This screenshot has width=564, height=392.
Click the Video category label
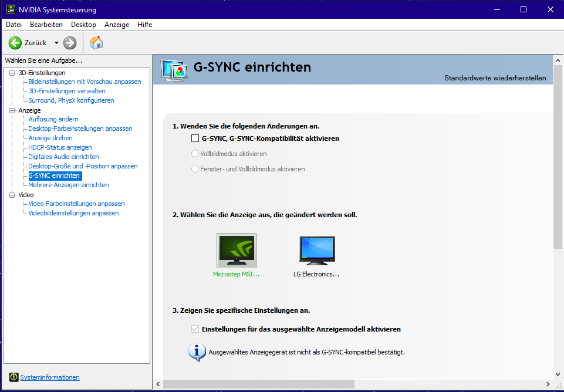tap(26, 195)
